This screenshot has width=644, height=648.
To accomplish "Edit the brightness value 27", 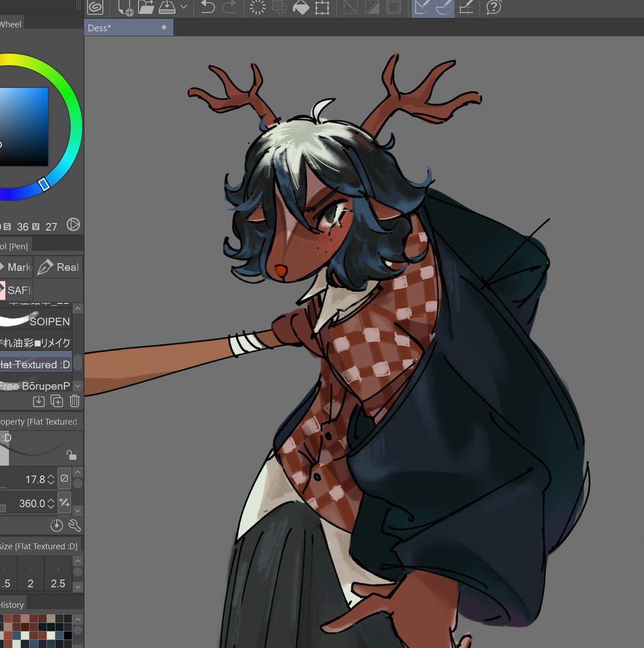I will pyautogui.click(x=51, y=227).
